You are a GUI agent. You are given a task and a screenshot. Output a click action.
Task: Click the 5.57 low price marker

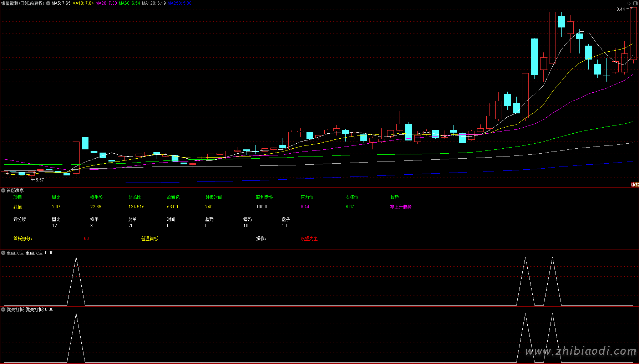(40, 180)
